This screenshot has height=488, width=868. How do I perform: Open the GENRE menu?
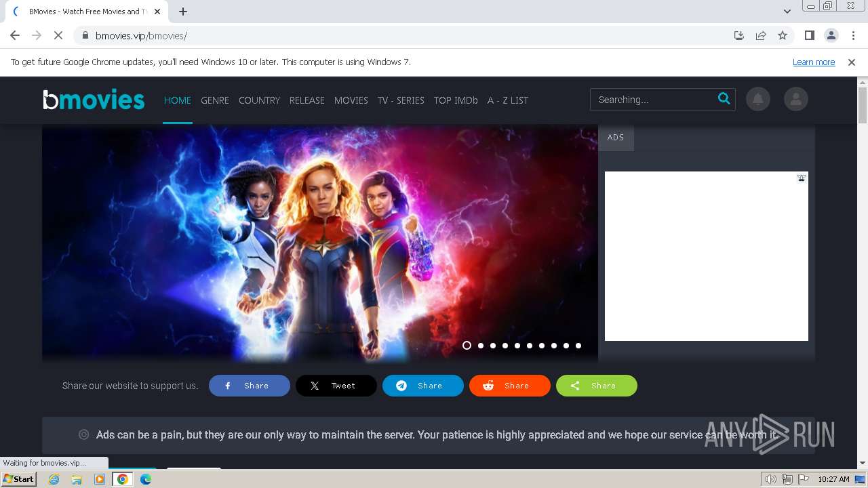(215, 100)
